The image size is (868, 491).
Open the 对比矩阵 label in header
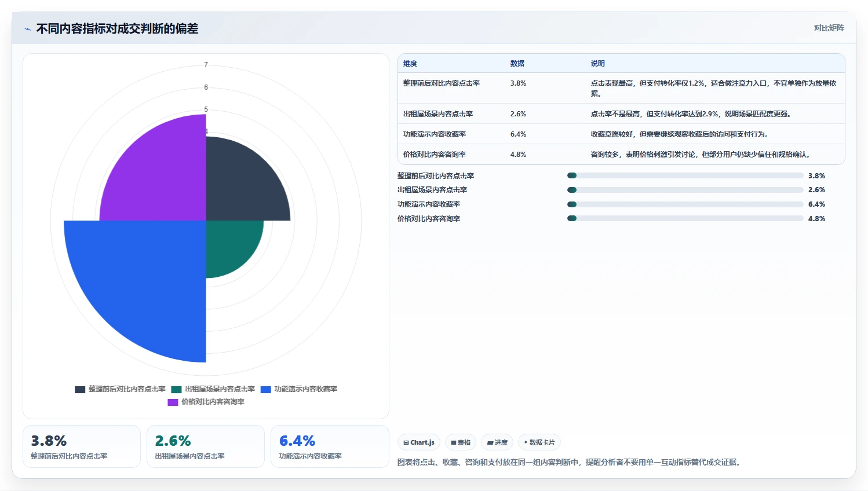click(829, 28)
